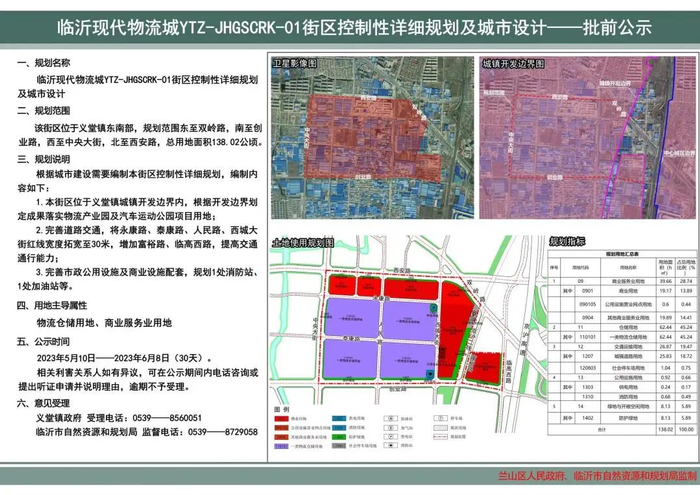700x495 pixels.
Task: Click the table code cell 0904
Action: coord(588,317)
